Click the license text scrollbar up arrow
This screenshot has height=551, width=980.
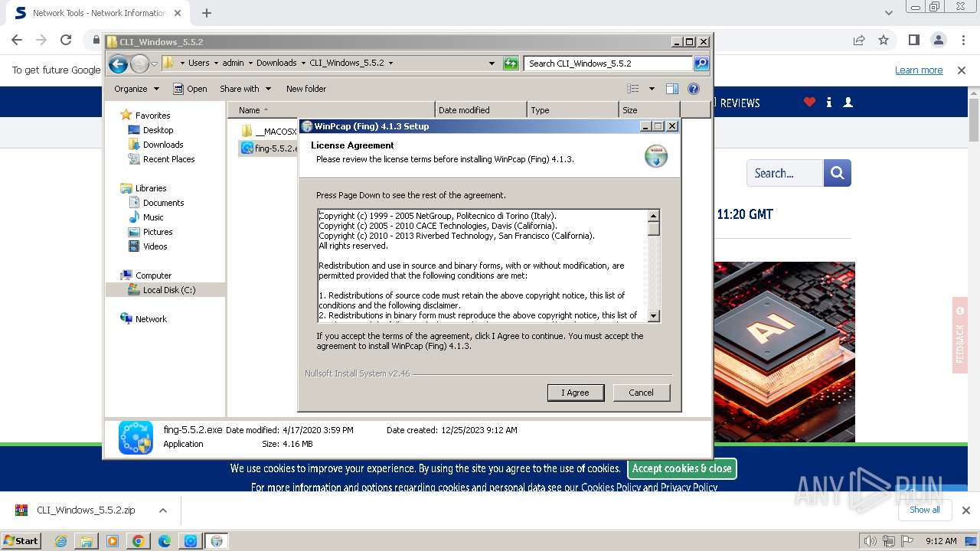653,217
